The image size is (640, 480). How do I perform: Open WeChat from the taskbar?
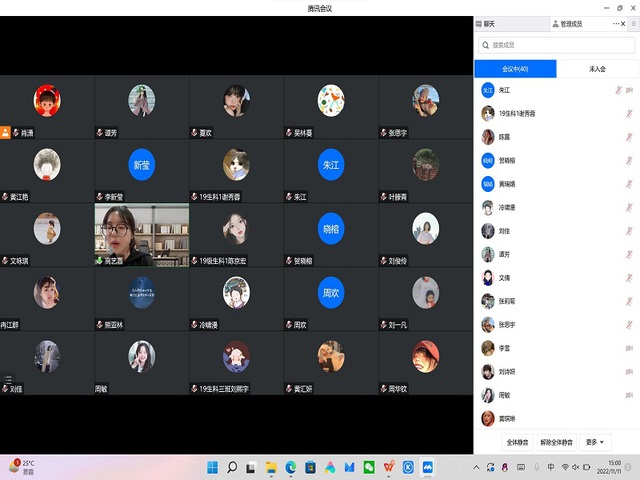(369, 467)
